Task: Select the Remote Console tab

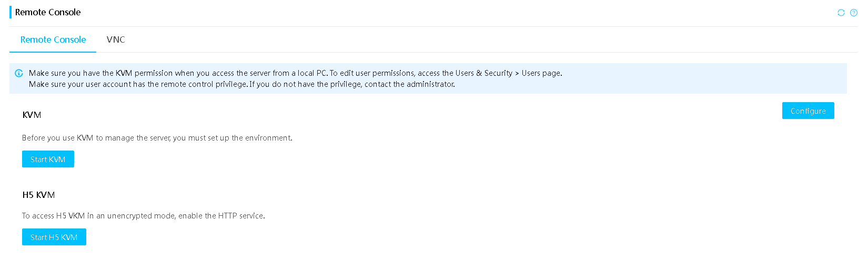Action: [x=53, y=39]
